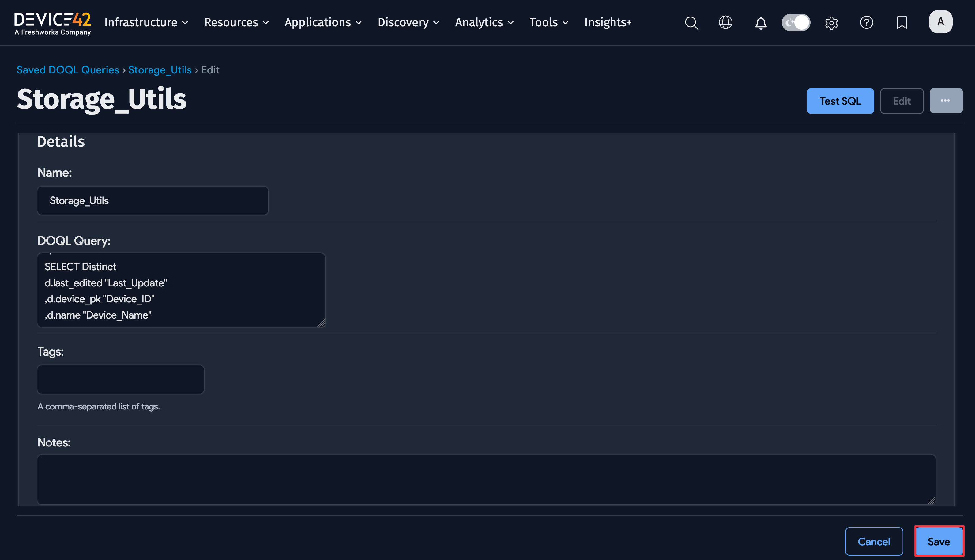Image resolution: width=975 pixels, height=560 pixels.
Task: Expand the Infrastructure dropdown menu
Action: [x=146, y=22]
